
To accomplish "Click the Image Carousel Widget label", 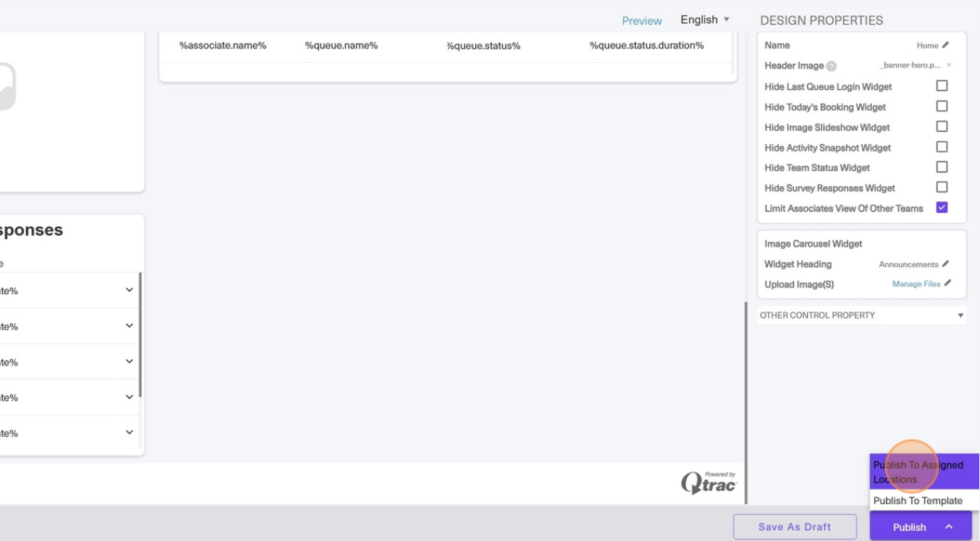I will [813, 244].
